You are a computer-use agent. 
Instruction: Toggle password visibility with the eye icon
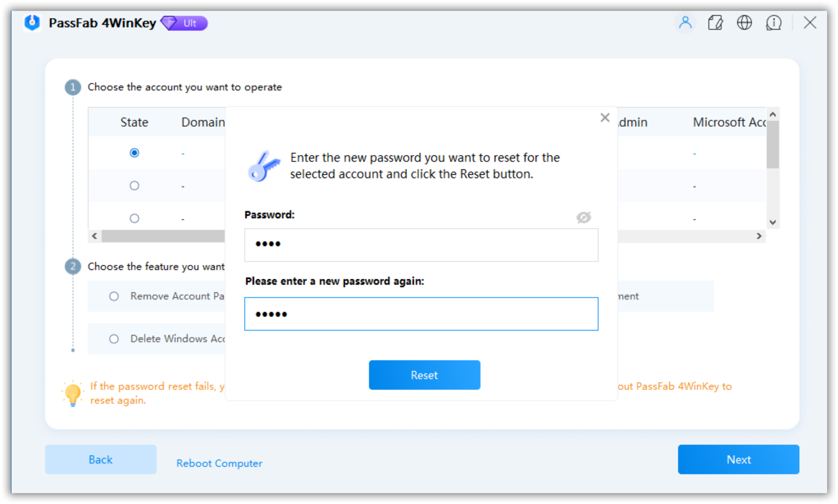pos(583,217)
